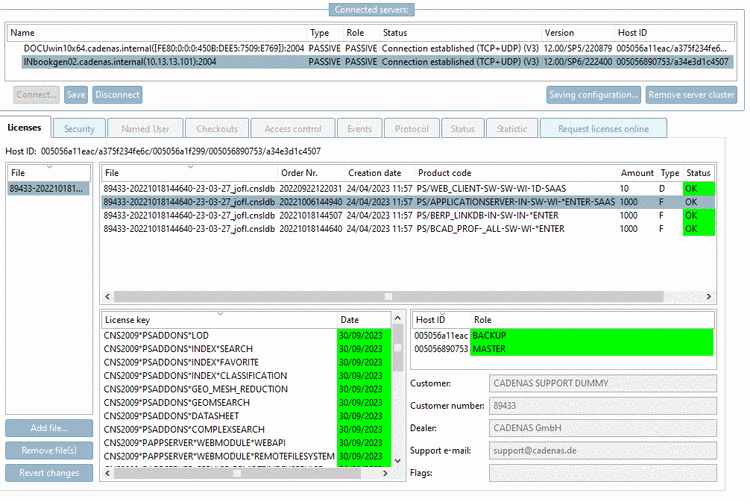The height and width of the screenshot is (502, 750).
Task: Click left arrow of license key horizontal scrollbar
Action: tap(108, 473)
